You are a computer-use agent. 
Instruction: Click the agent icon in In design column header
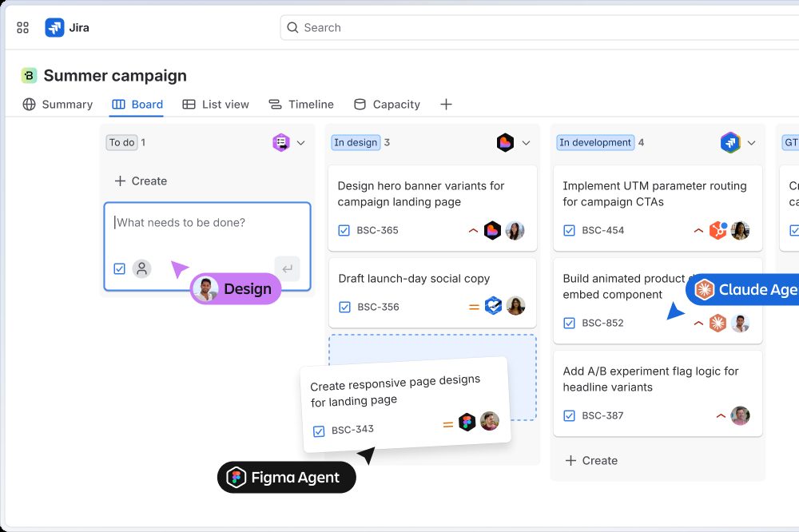pos(506,143)
